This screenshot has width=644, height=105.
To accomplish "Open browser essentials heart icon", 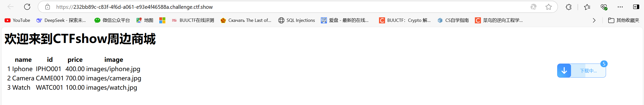I will tap(604, 7).
